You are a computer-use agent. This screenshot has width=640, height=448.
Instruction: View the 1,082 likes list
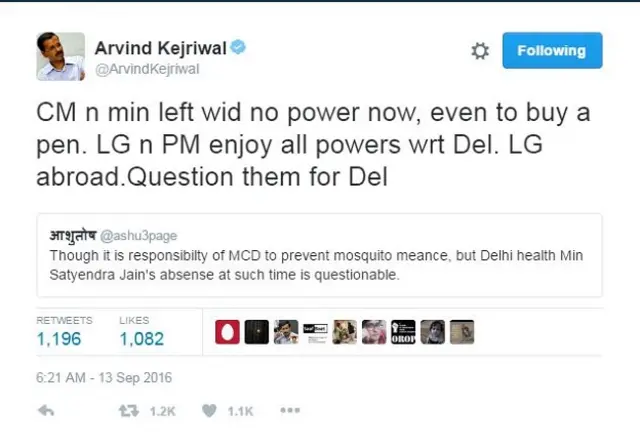pos(142,332)
